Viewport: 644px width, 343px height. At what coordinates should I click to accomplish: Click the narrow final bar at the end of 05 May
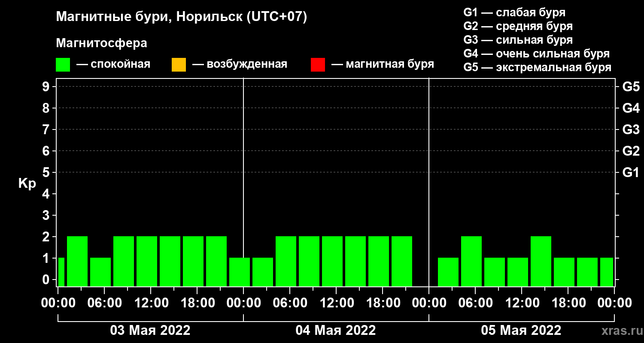(x=607, y=272)
